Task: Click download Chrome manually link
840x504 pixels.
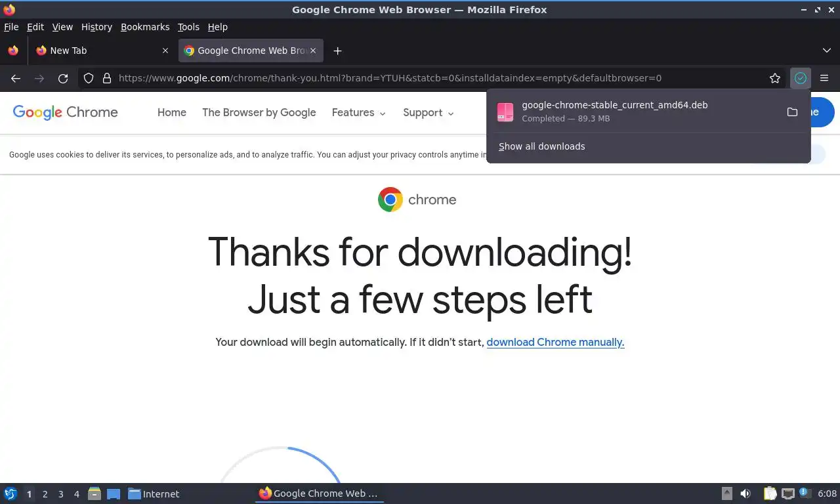Action: (x=555, y=342)
